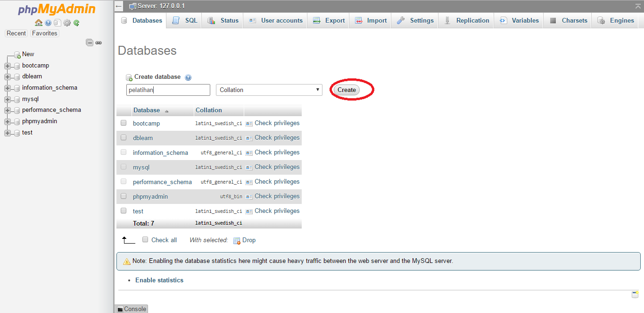
Task: Open the Status tab
Action: tap(223, 20)
